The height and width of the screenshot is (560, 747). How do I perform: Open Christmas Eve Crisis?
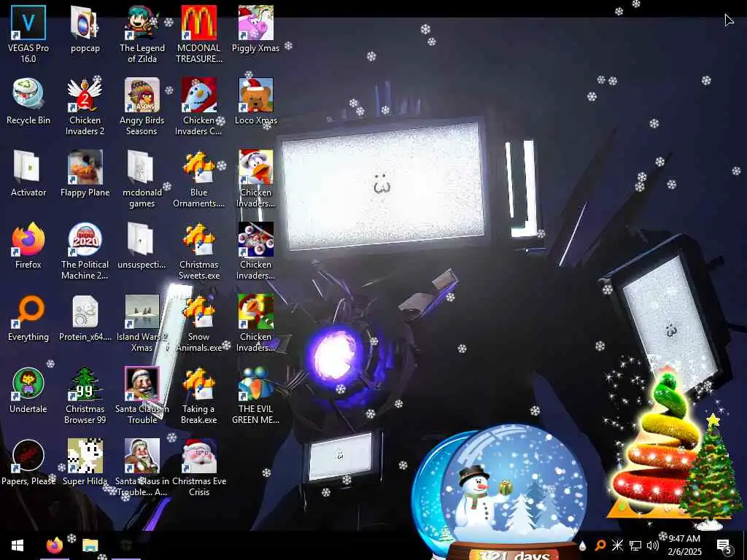pyautogui.click(x=199, y=469)
